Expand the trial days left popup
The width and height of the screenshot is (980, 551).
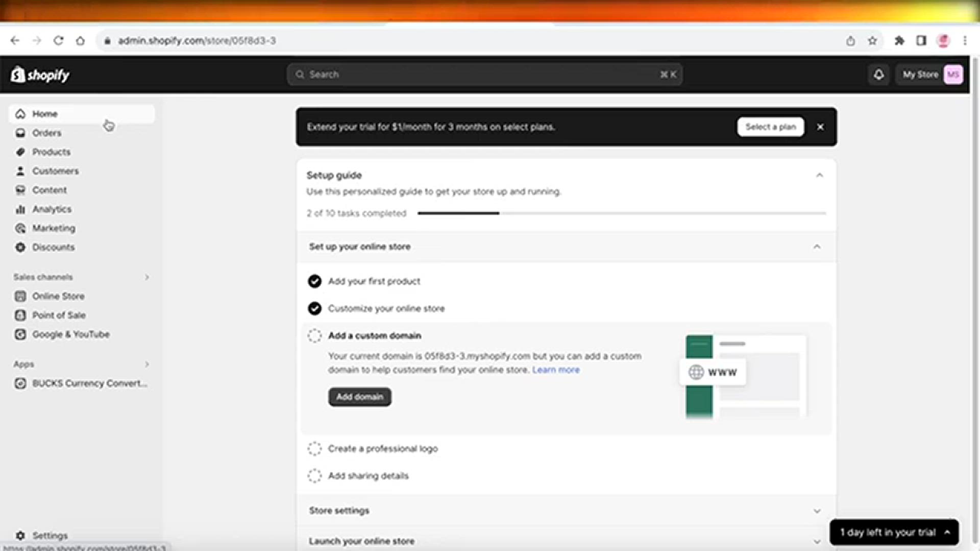pyautogui.click(x=894, y=532)
